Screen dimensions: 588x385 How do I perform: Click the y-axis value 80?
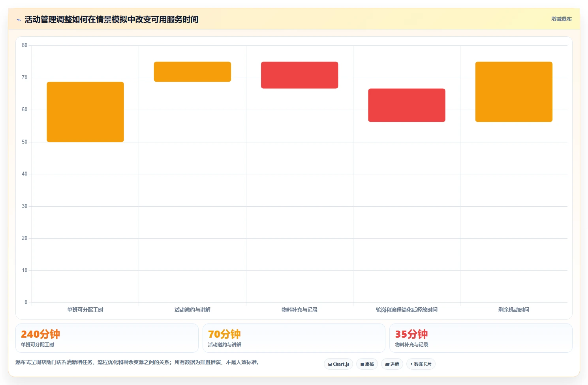[24, 45]
